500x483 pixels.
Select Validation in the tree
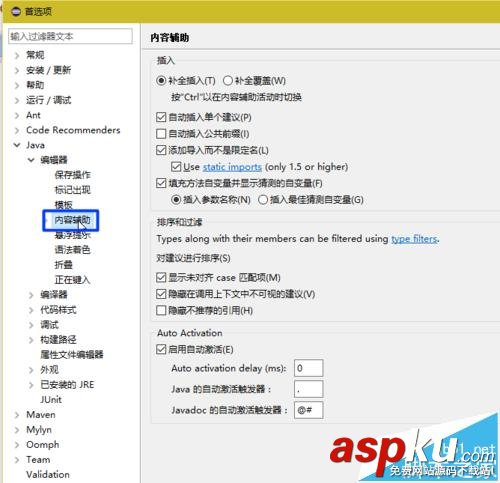(48, 474)
